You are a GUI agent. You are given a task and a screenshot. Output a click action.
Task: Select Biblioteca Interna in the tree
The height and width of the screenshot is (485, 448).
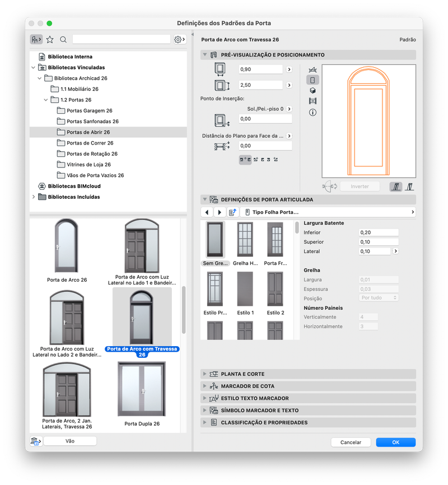pos(70,57)
